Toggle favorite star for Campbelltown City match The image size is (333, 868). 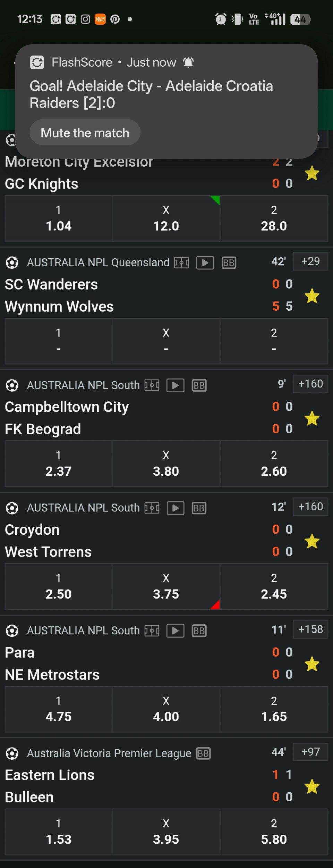click(x=312, y=418)
